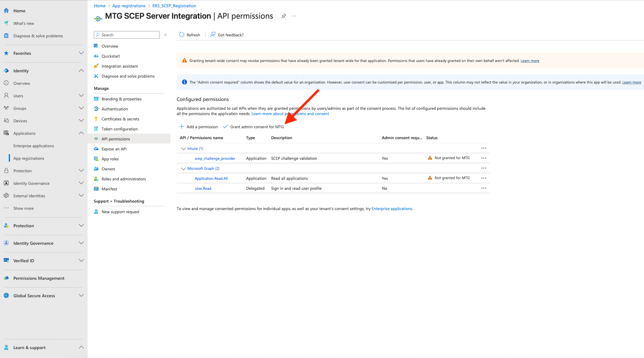The height and width of the screenshot is (358, 644).
Task: Click Grant admin consent for MTG
Action: click(x=256, y=127)
